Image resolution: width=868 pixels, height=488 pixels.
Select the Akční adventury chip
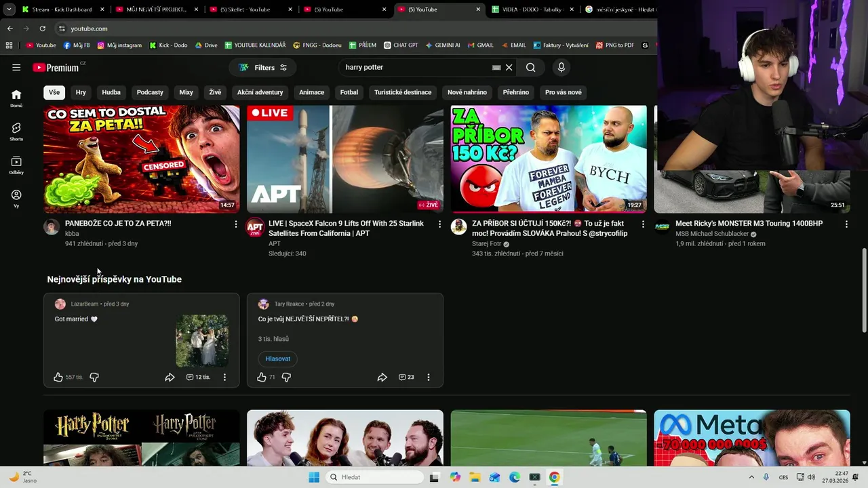tap(260, 92)
